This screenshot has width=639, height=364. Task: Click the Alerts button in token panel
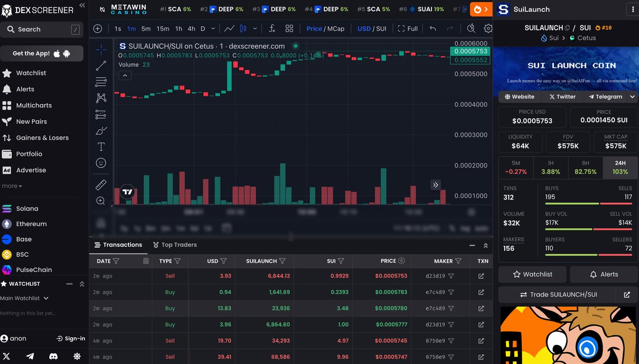click(604, 274)
